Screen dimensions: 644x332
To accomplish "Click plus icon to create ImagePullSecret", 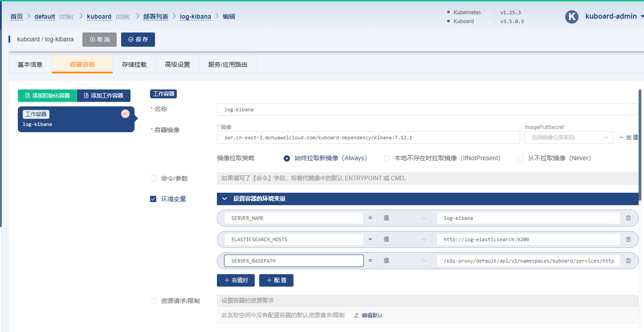I will (x=621, y=138).
